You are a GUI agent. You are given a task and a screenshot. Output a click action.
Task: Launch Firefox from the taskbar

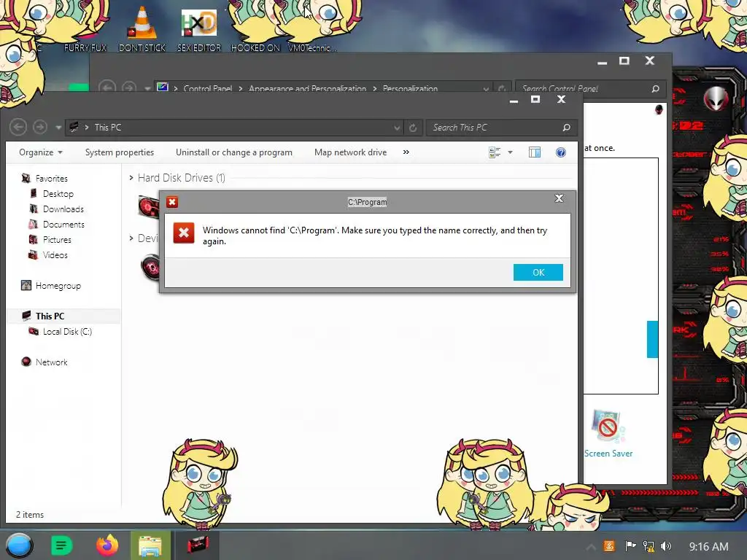coord(107,545)
